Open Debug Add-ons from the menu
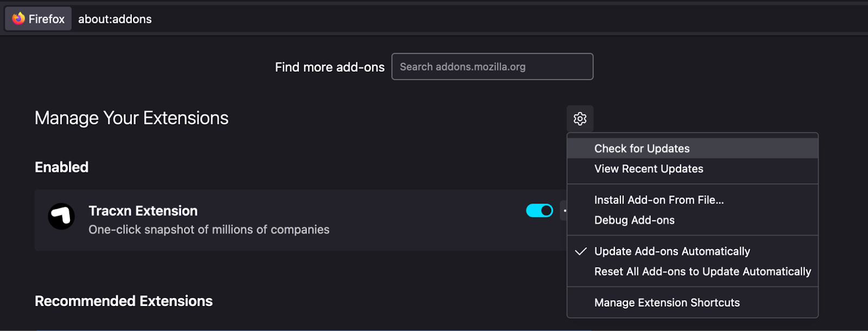Image resolution: width=868 pixels, height=331 pixels. coord(634,220)
